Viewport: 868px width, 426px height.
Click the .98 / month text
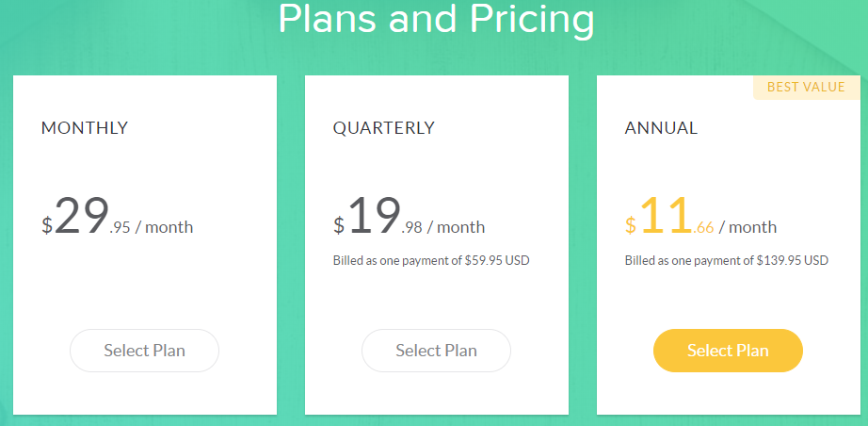coord(443,227)
